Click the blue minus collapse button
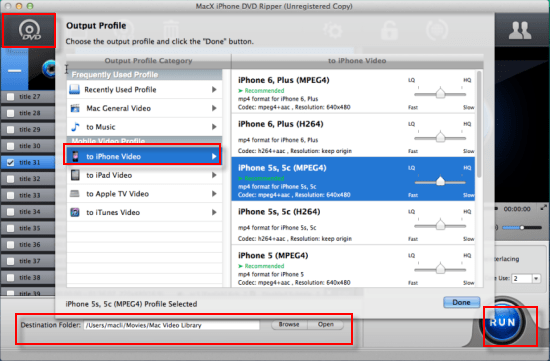The image size is (550, 361). pos(14,69)
